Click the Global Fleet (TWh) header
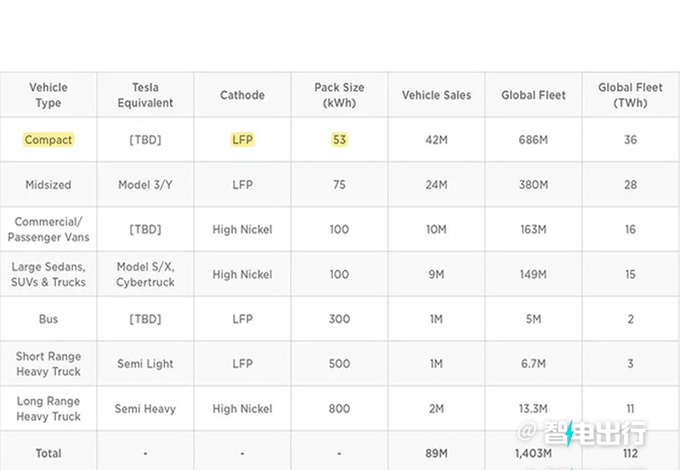 tap(630, 95)
